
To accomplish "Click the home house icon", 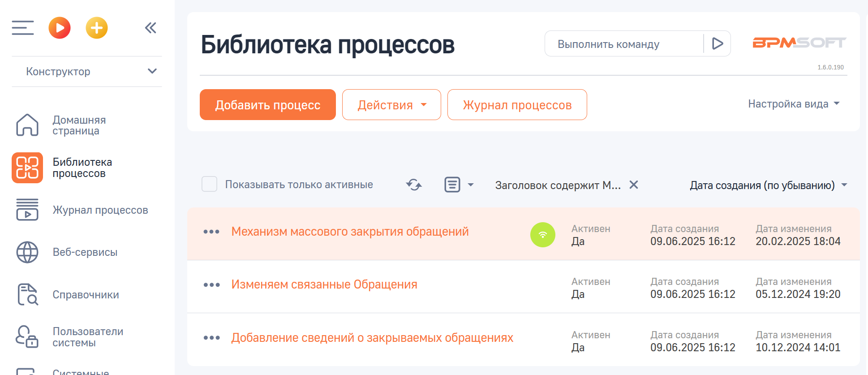I will tap(27, 125).
